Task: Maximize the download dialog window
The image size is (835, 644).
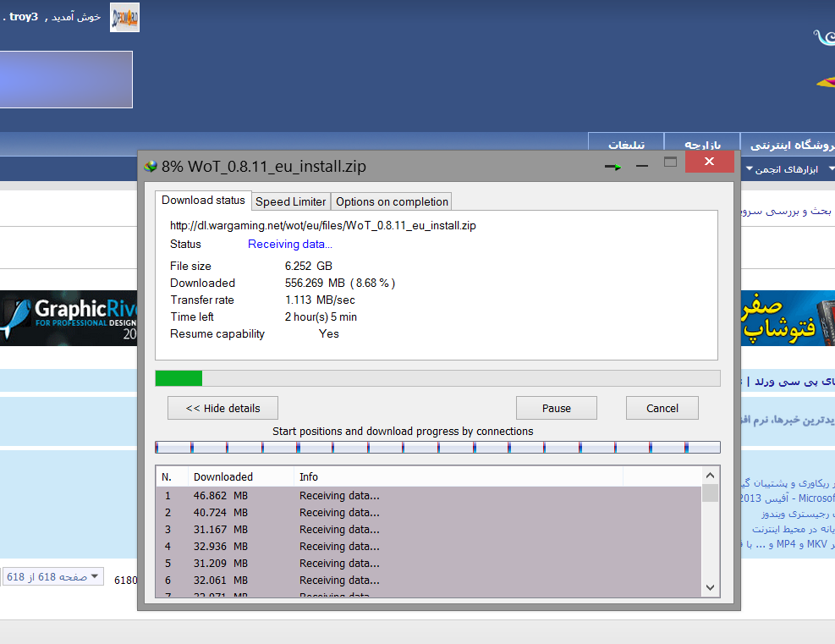Action: pos(670,162)
